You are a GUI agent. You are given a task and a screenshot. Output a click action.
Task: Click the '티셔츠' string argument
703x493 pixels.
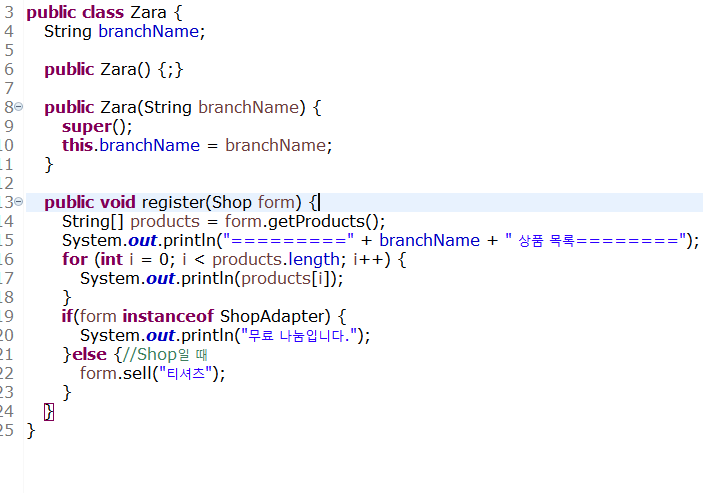(185, 373)
